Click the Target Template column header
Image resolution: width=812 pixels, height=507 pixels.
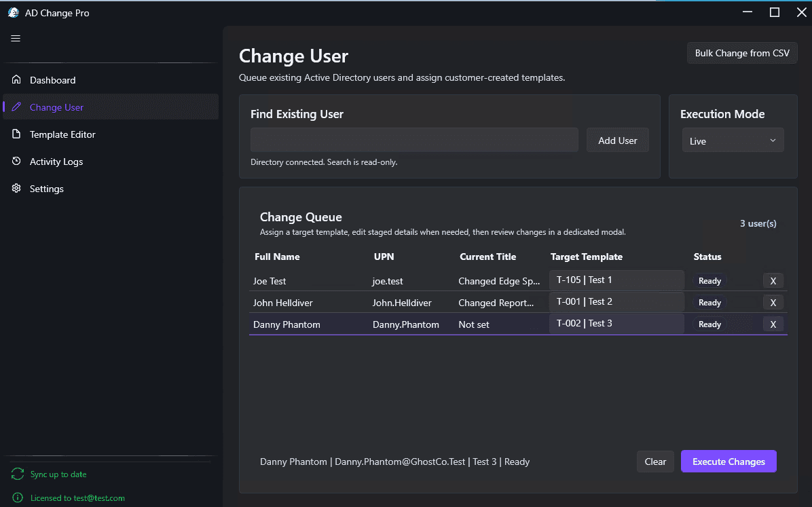click(x=586, y=257)
